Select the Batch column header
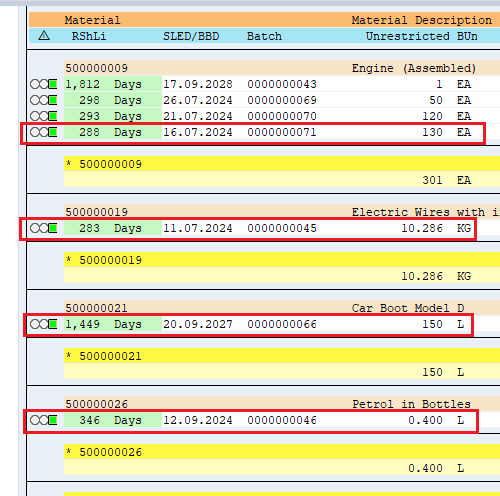The width and height of the screenshot is (500, 496). coord(264,36)
